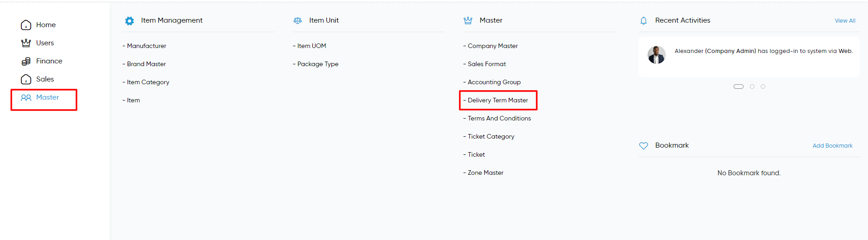Click the Item Unit balance scale icon
This screenshot has height=240, width=868.
[x=297, y=20]
